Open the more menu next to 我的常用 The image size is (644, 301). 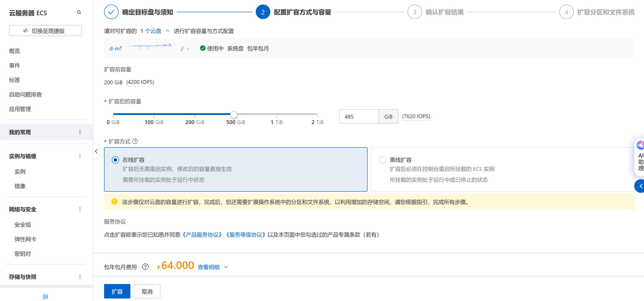80,132
